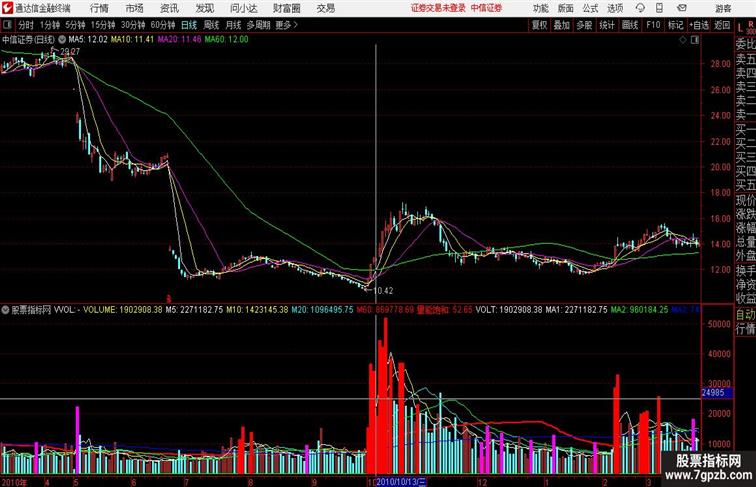Click the MA20: 11.46 indicator label
This screenshot has width=756, height=487.
(179, 40)
